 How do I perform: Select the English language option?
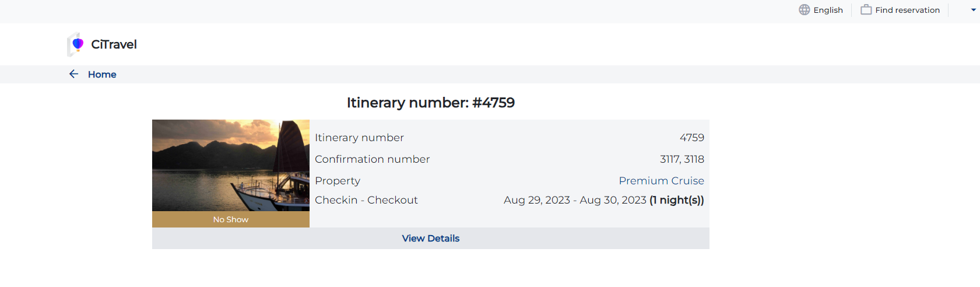828,10
